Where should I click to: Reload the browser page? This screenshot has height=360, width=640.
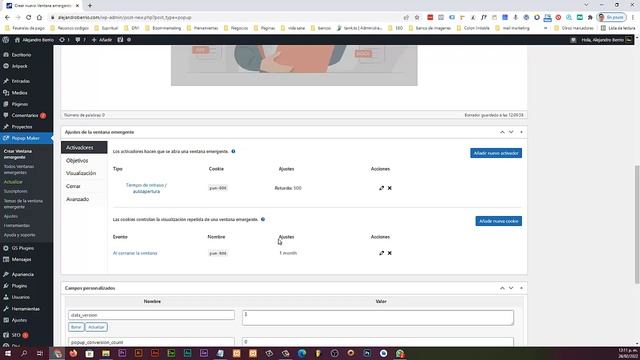[x=29, y=18]
